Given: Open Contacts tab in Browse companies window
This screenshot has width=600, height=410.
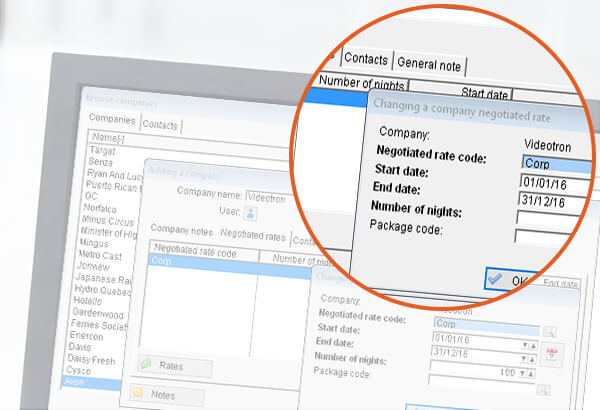Looking at the screenshot, I should (x=160, y=125).
